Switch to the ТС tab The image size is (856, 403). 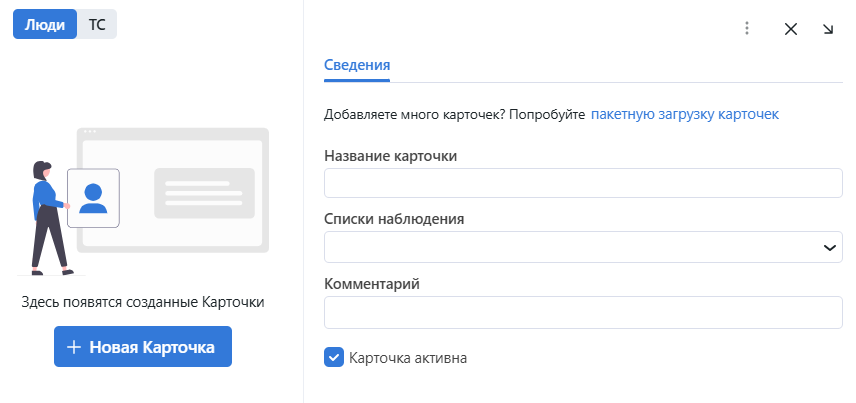click(x=97, y=25)
